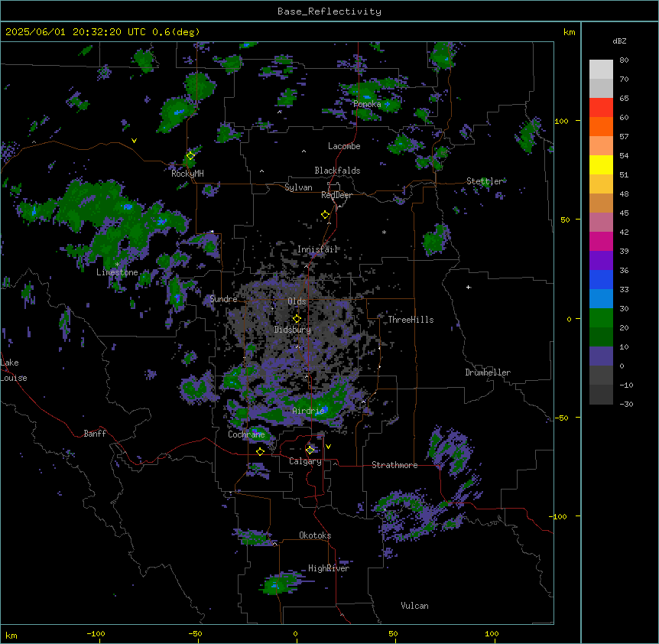659x644 pixels.
Task: Click the RockyMH label
Action: [187, 174]
